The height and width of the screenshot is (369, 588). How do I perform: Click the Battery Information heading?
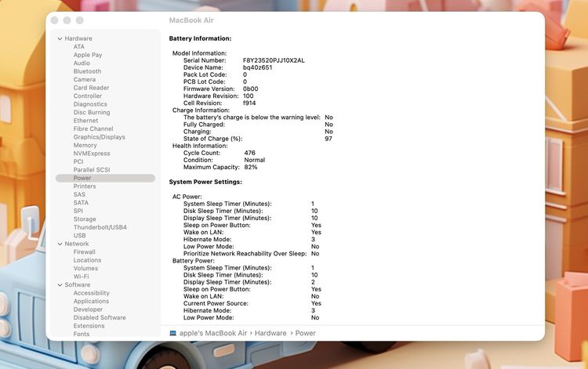click(x=200, y=38)
